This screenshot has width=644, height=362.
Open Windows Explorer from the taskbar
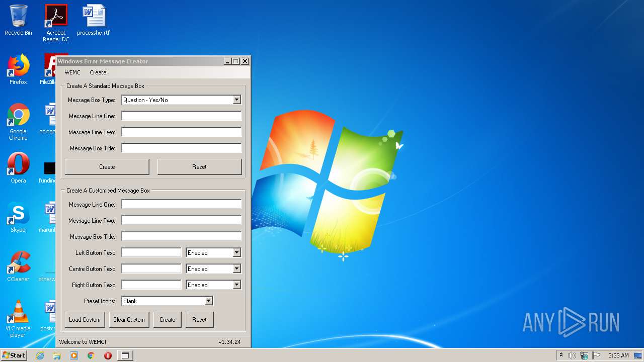pos(57,355)
